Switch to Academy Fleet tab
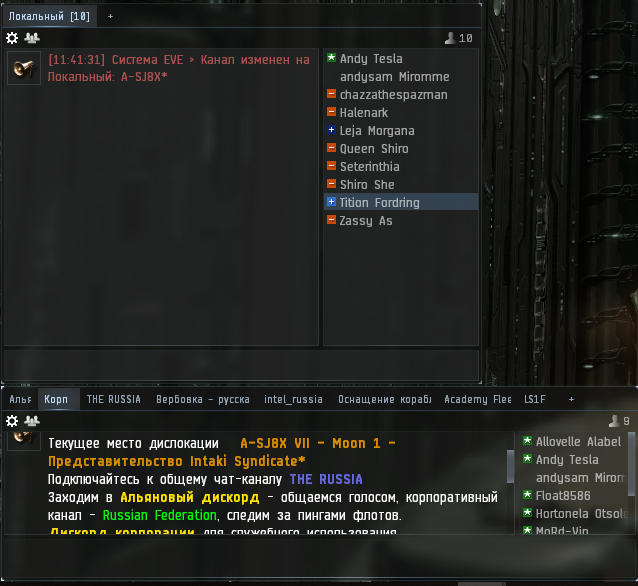Screen dimensions: 638x586 pos(478,399)
